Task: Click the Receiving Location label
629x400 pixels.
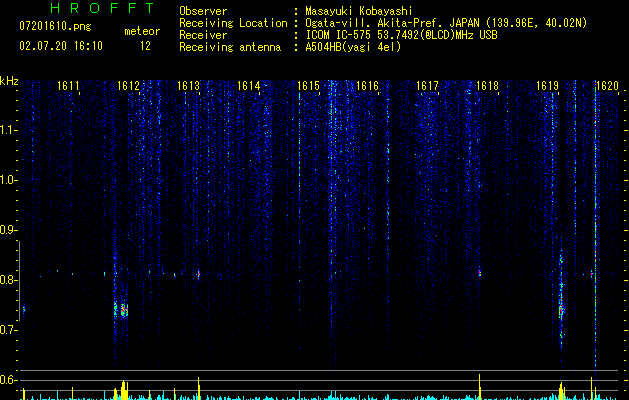Action: [233, 23]
